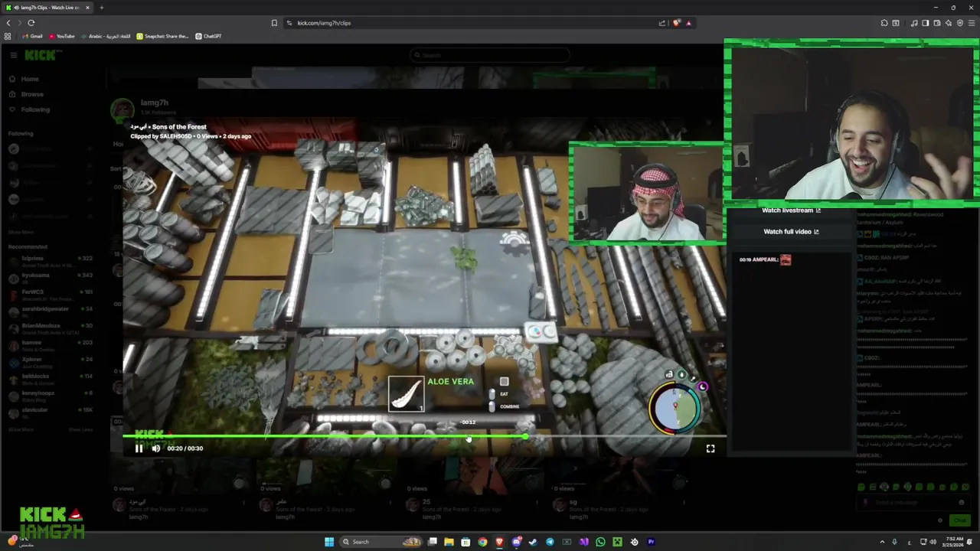The height and width of the screenshot is (551, 980).
Task: Open Google Chrome from the taskbar
Action: click(x=482, y=542)
